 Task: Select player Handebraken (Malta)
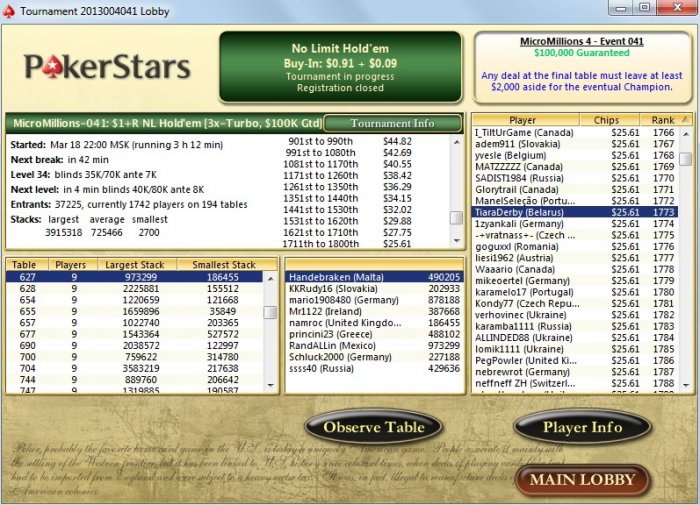[374, 277]
